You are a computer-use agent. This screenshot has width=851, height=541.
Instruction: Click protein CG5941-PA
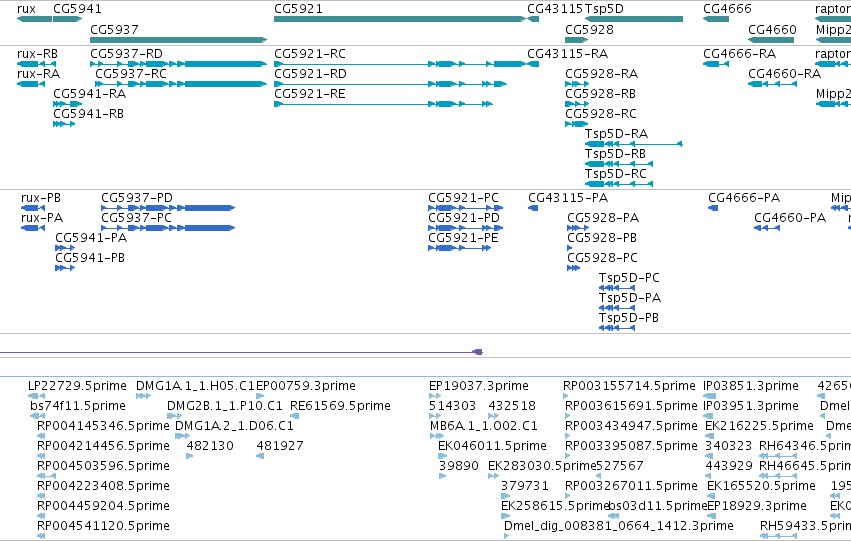coord(65,248)
